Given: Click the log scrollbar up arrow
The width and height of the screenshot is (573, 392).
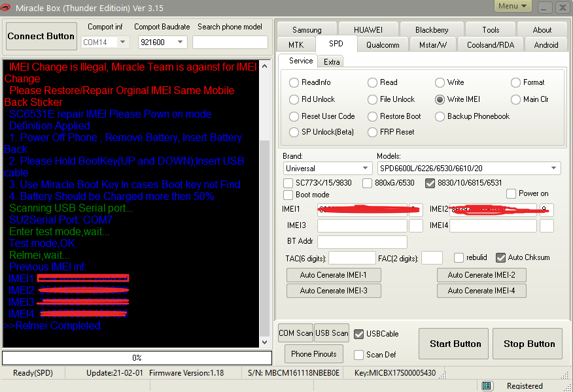Looking at the screenshot, I should (x=264, y=66).
